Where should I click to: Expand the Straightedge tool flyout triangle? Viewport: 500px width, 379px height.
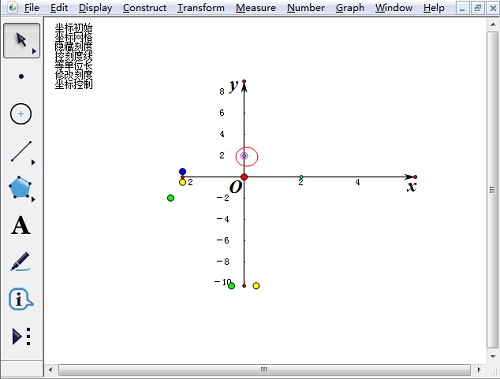tap(33, 162)
